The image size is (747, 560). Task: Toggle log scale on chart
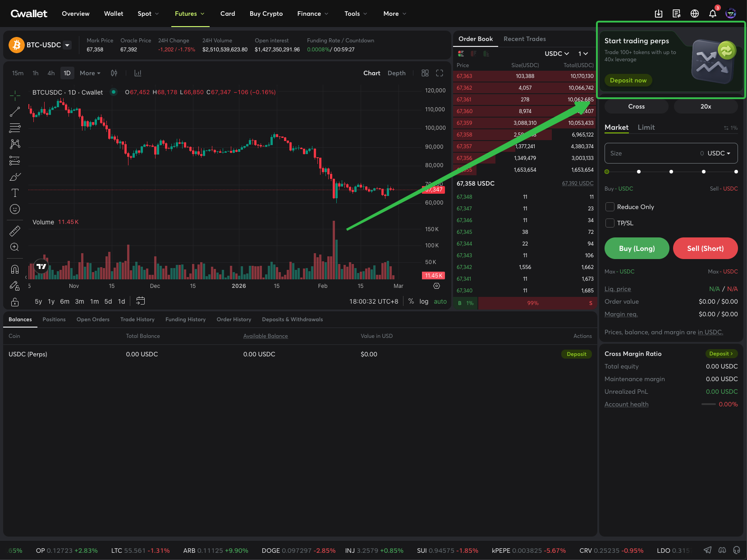click(x=423, y=301)
